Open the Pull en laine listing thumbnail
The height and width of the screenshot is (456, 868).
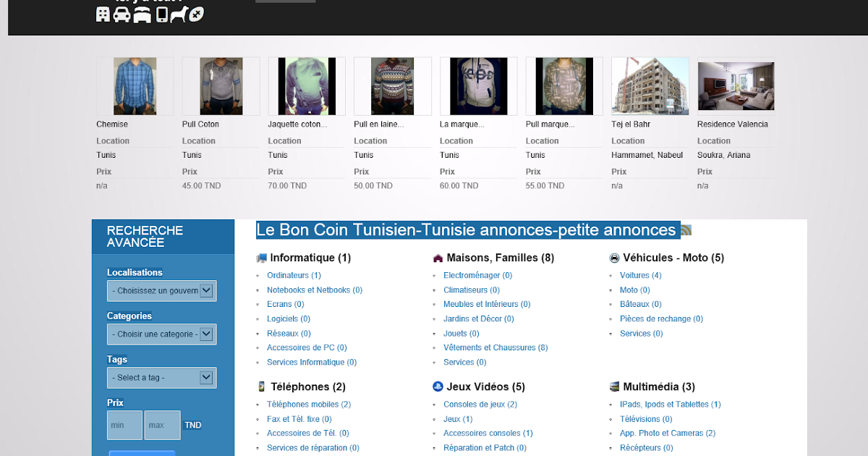pyautogui.click(x=393, y=86)
